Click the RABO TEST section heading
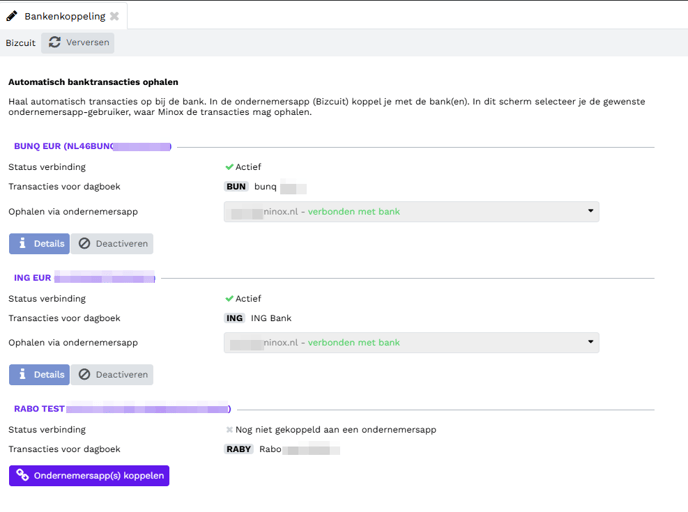The width and height of the screenshot is (688, 512). [122, 409]
